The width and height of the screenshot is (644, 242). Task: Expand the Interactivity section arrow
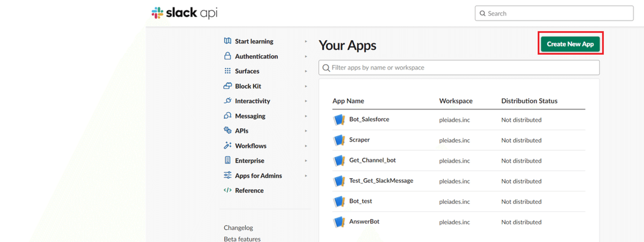(306, 101)
